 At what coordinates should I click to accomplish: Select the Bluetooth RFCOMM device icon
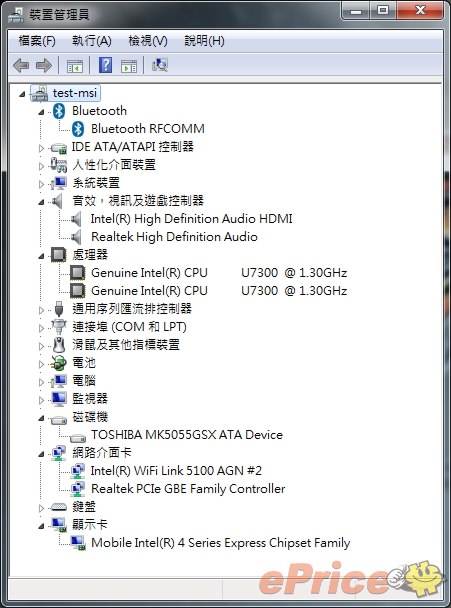pos(78,129)
